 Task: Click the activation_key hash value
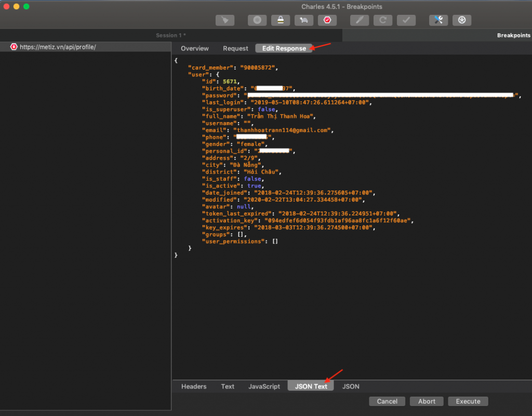338,221
